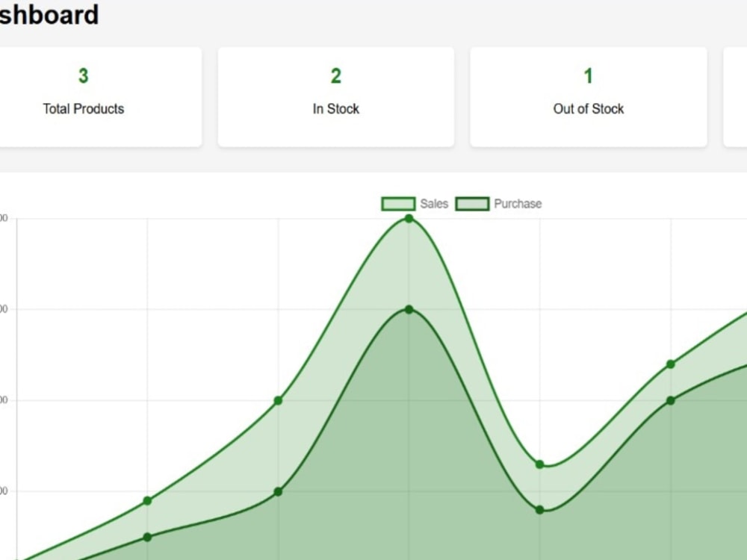Click the 'Sales' legend label
The height and width of the screenshot is (560, 747).
(434, 204)
